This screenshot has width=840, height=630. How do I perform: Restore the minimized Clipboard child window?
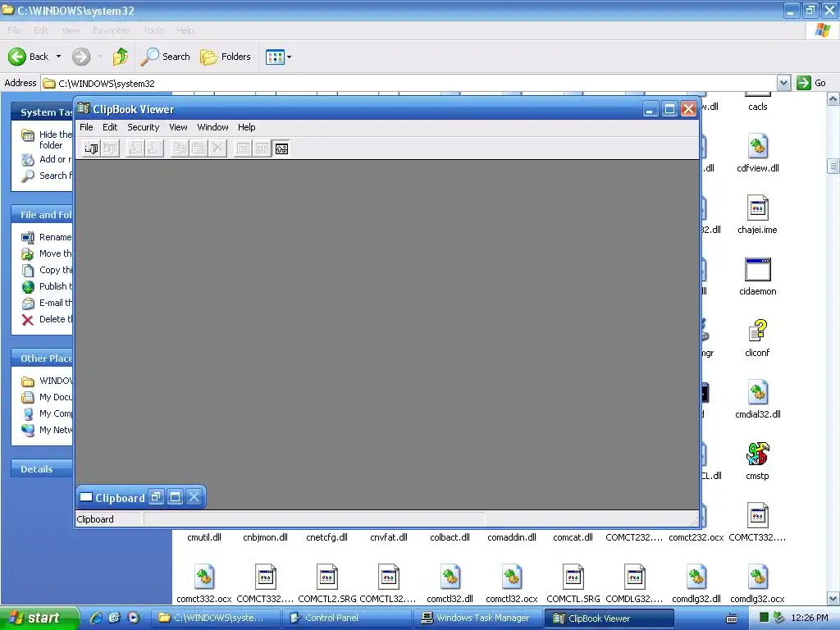156,497
